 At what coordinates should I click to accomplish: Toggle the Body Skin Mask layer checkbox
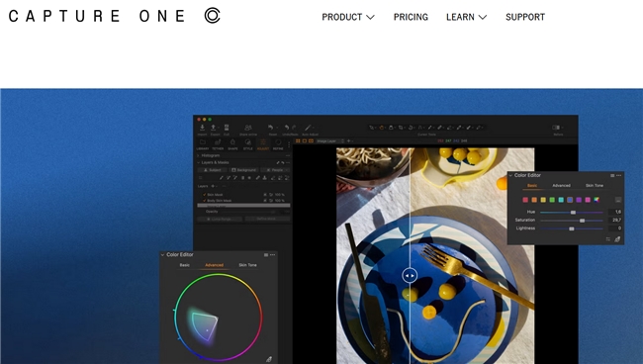[x=204, y=201]
